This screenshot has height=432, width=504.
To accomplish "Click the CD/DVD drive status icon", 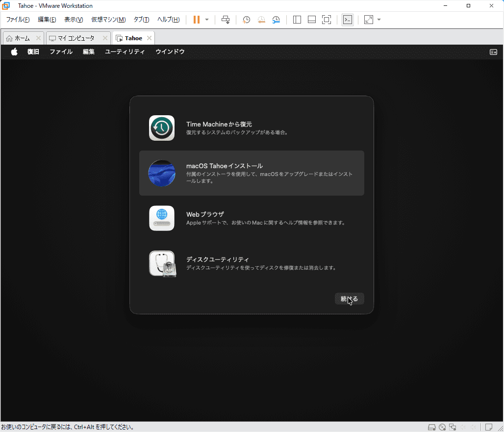I will pyautogui.click(x=442, y=427).
